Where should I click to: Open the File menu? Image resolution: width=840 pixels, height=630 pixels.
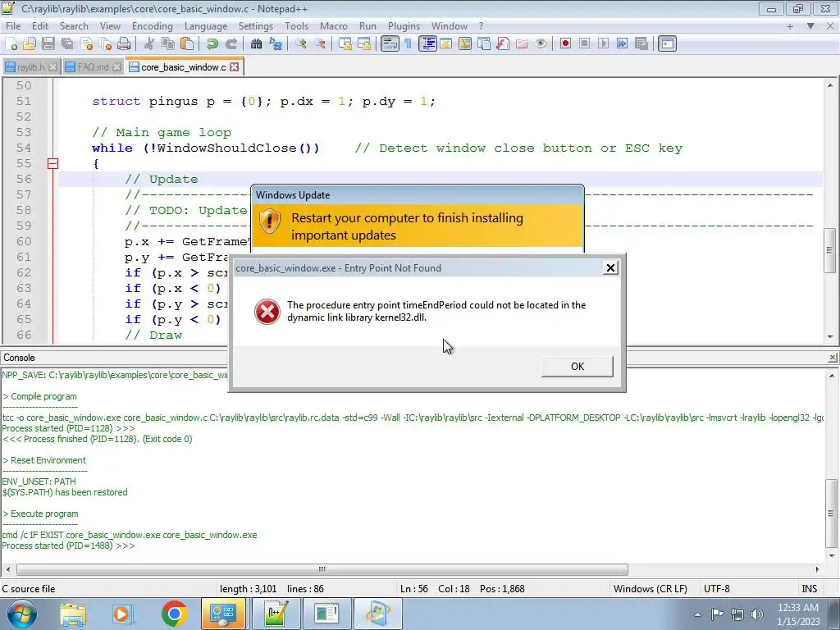(x=13, y=26)
